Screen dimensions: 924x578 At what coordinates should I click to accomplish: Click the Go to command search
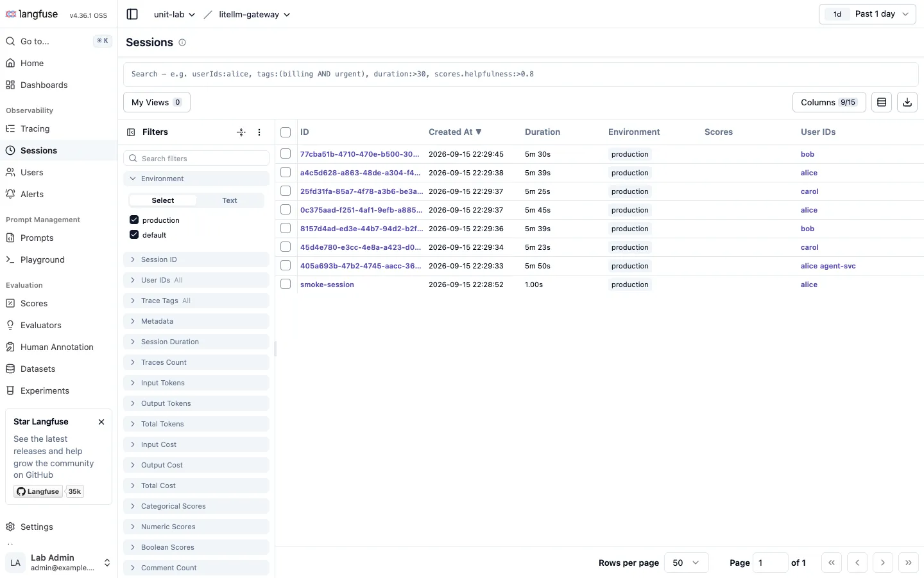(x=58, y=41)
